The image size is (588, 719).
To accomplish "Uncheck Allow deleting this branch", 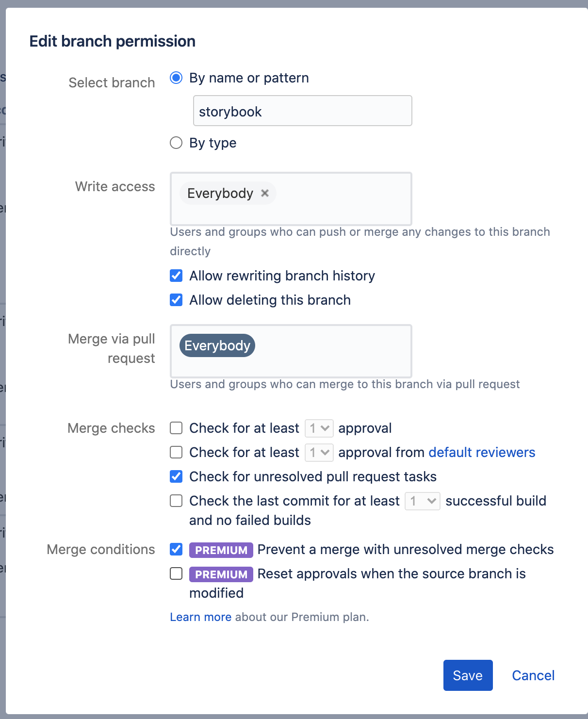I will [x=176, y=300].
